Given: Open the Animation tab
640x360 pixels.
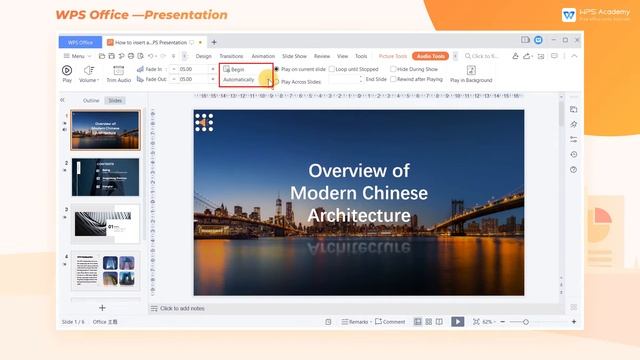Looking at the screenshot, I should (x=263, y=56).
